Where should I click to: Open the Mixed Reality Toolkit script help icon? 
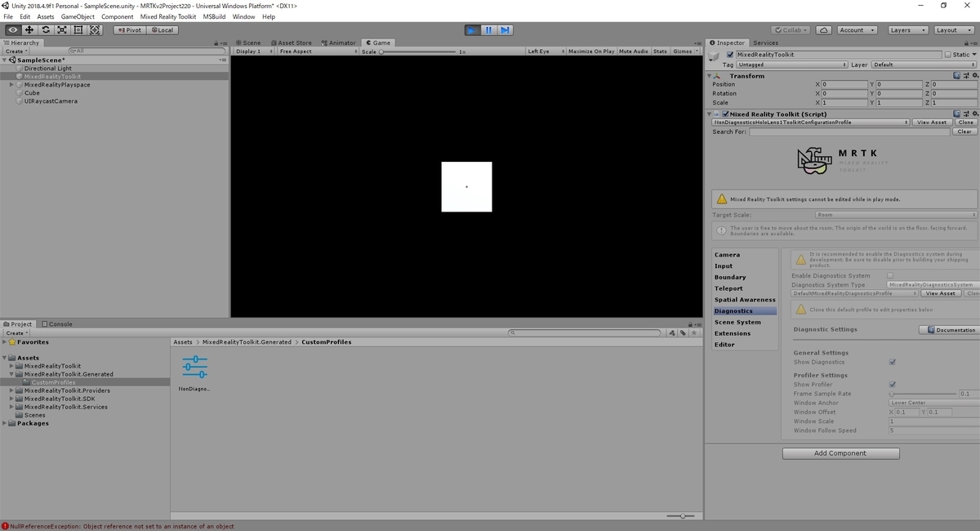[x=957, y=114]
